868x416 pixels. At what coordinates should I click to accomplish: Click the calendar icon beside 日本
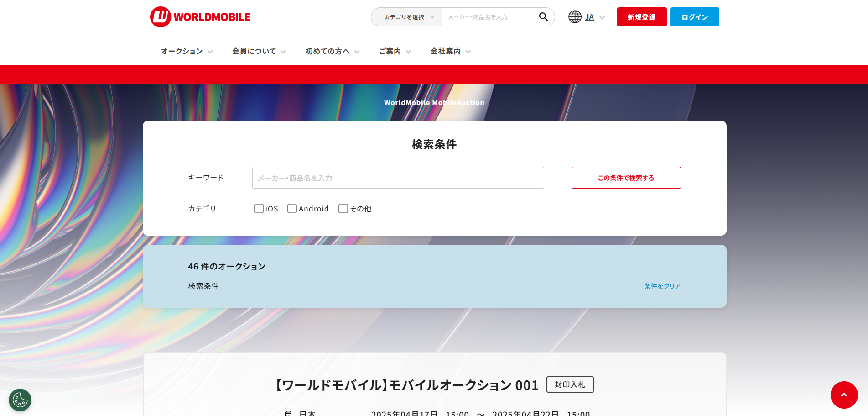[289, 413]
